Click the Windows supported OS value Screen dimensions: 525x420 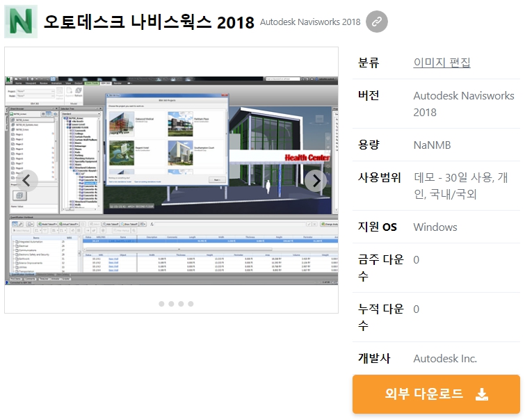point(435,227)
